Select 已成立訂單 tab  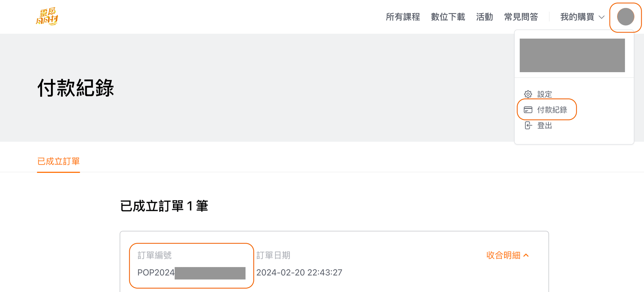(x=58, y=161)
